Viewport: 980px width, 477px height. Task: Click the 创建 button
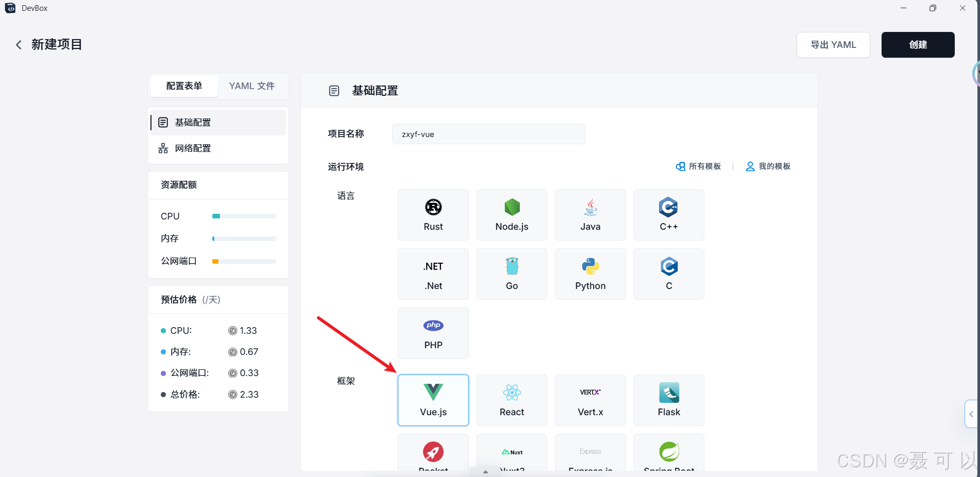918,45
